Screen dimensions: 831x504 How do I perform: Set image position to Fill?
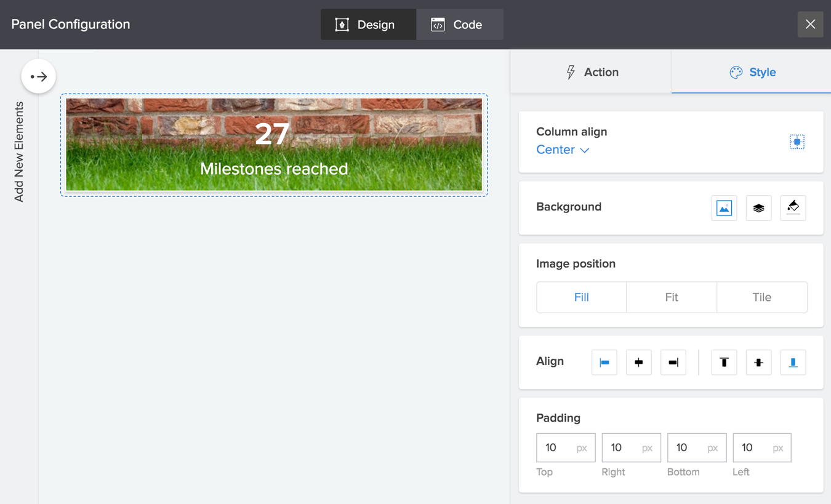click(x=582, y=297)
